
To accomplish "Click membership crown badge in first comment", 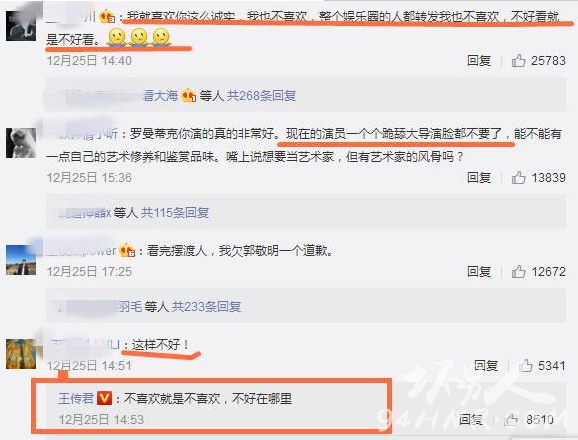I will click(108, 17).
